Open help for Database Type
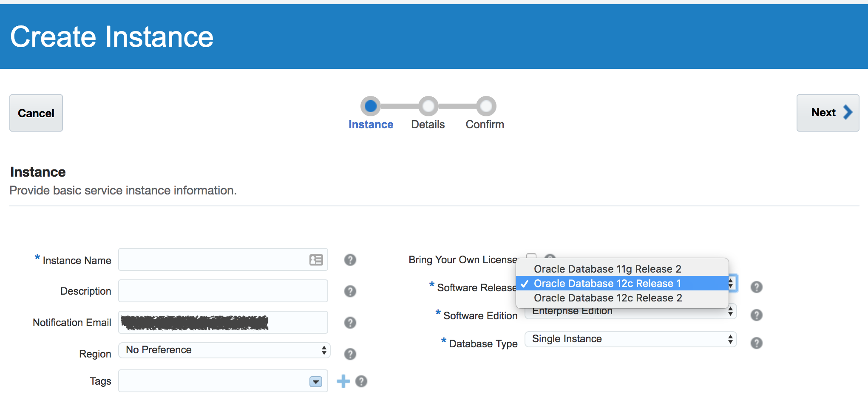Viewport: 868px width, 411px height. pos(757,343)
